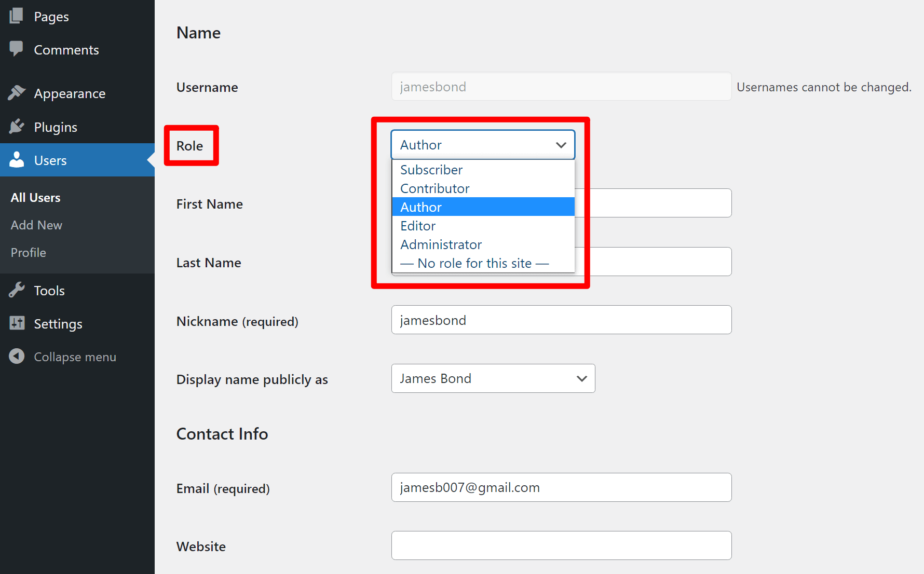Click inside the Website input field
Image resolution: width=924 pixels, height=574 pixels.
pos(561,545)
